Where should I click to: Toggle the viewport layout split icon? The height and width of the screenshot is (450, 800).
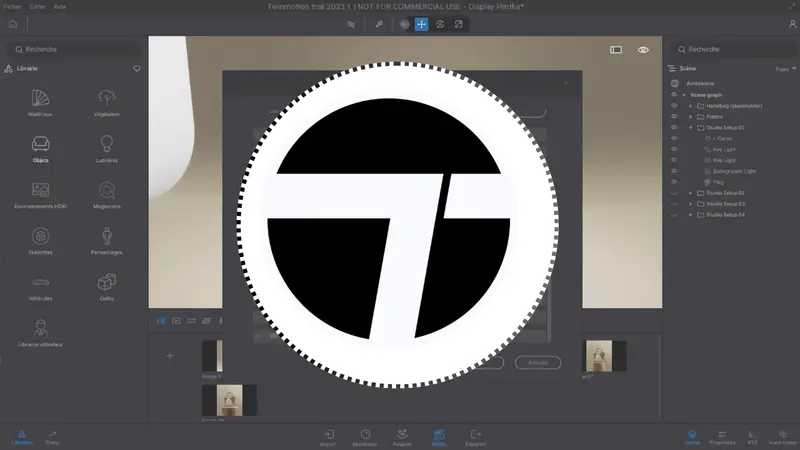(x=616, y=49)
